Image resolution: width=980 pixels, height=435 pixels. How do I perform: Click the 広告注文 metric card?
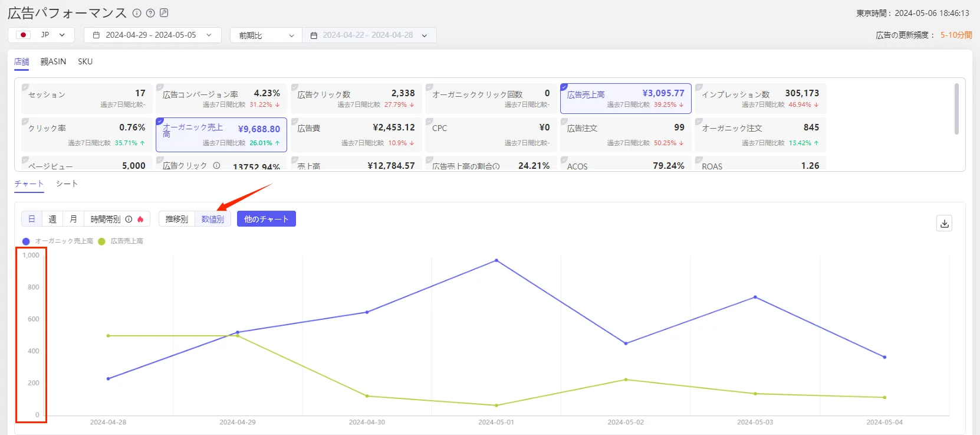(626, 135)
